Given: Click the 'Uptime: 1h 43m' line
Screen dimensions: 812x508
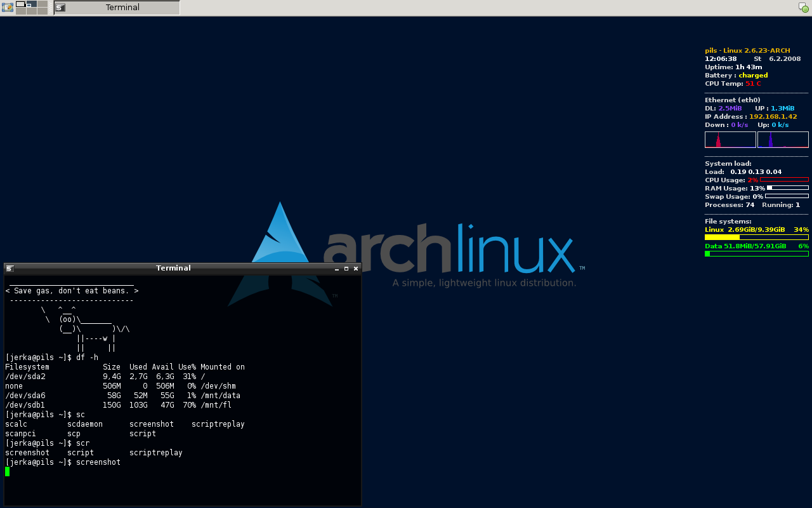Looking at the screenshot, I should pos(733,67).
